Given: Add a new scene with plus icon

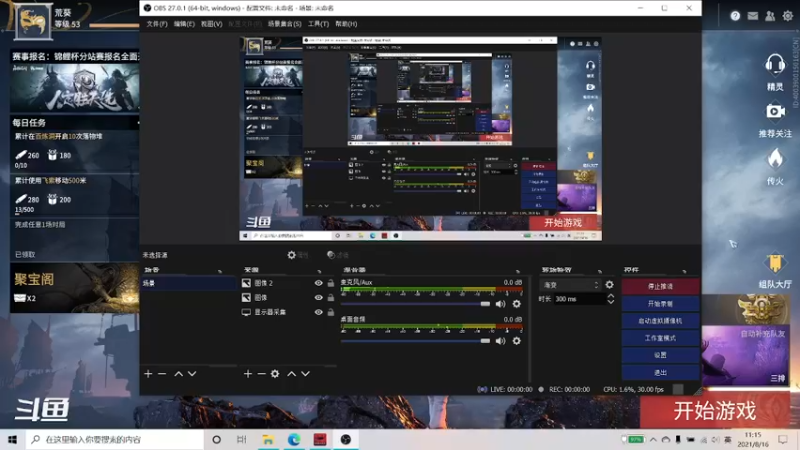Looking at the screenshot, I should (148, 374).
